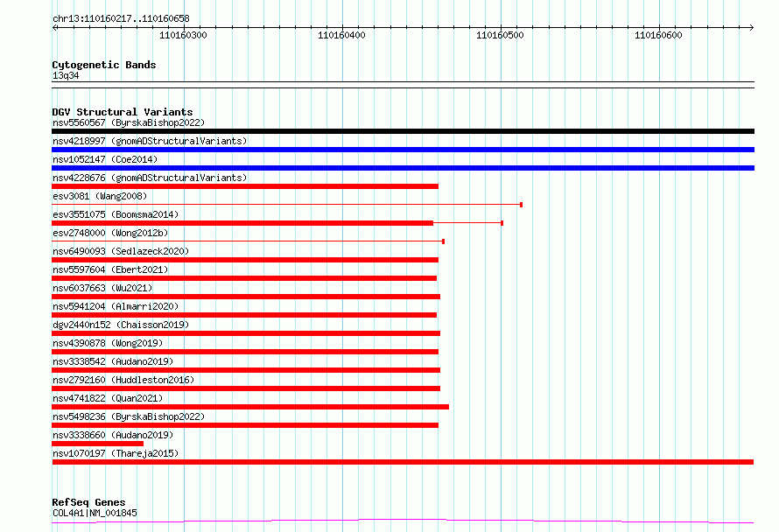Click variant label nsv4218997 (gnomADStructuralVariants)

coord(150,141)
